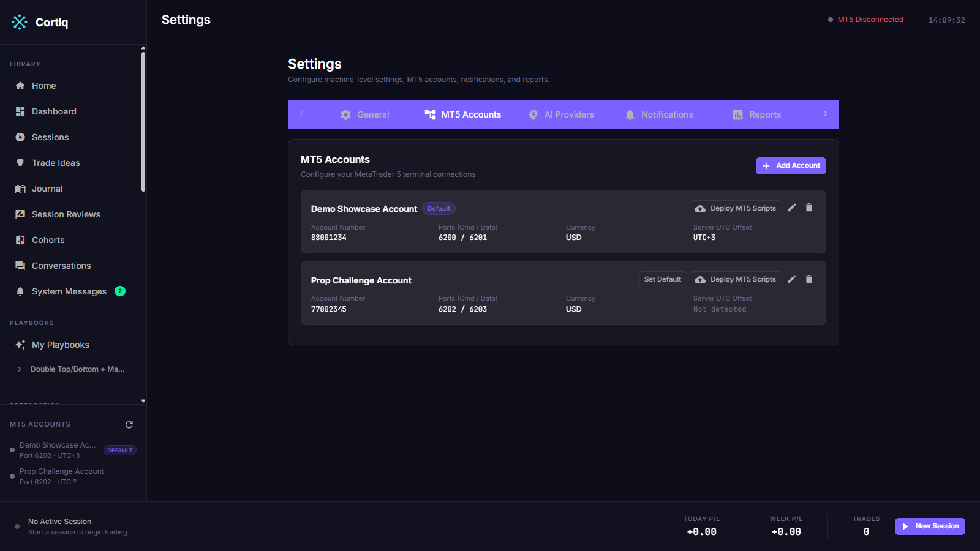Click ports value 6202 / 6203
The image size is (980, 551).
pos(463,309)
